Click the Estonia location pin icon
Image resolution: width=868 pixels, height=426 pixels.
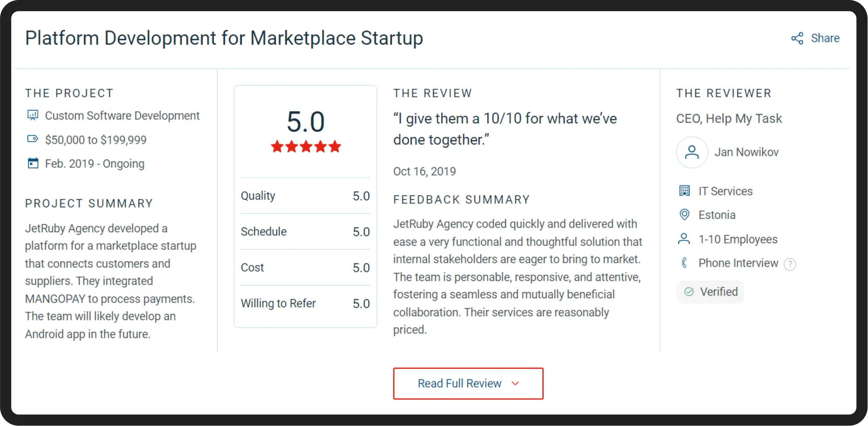[684, 215]
